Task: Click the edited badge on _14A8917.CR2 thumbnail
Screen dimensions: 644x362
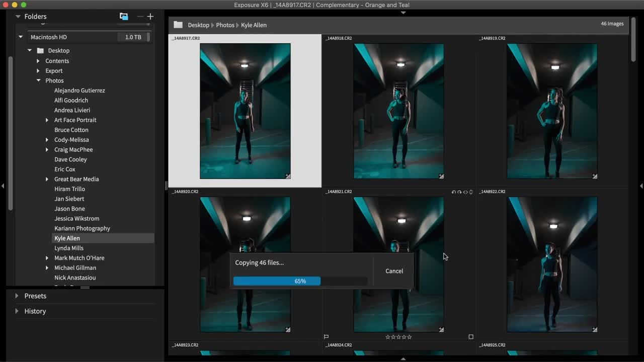Action: [288, 176]
